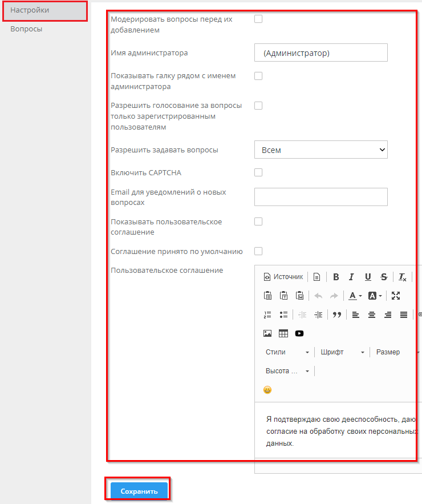Open the "Шрифт" font dropdown
422x504 pixels.
342,352
